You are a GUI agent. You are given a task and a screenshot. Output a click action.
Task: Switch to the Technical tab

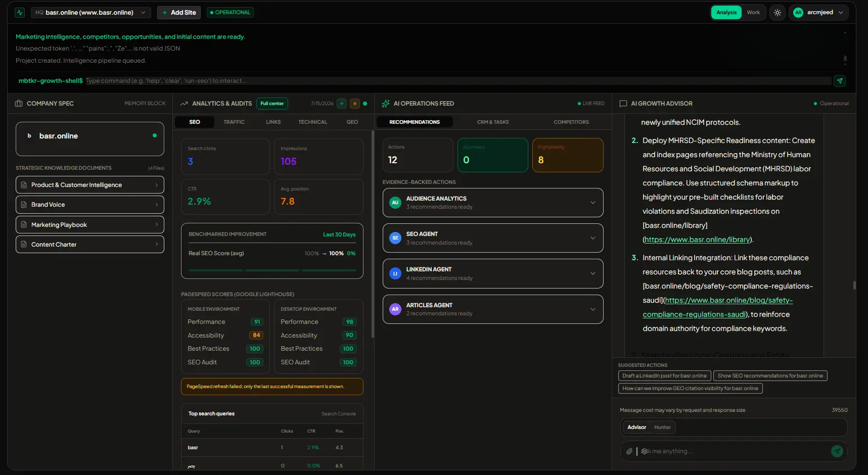[x=313, y=122]
